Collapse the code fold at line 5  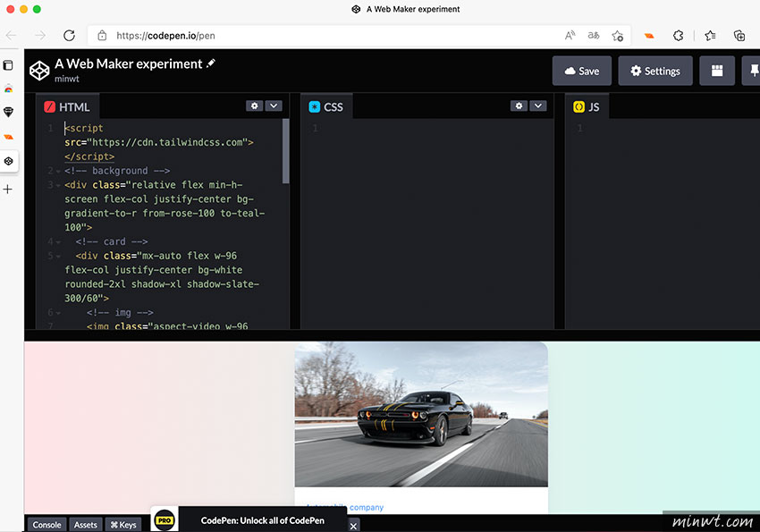tap(58, 256)
